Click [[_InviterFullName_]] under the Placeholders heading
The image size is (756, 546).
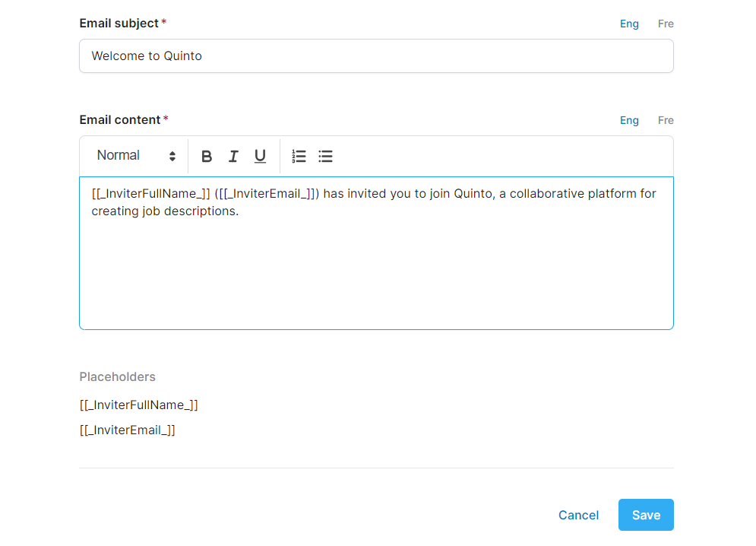point(138,405)
